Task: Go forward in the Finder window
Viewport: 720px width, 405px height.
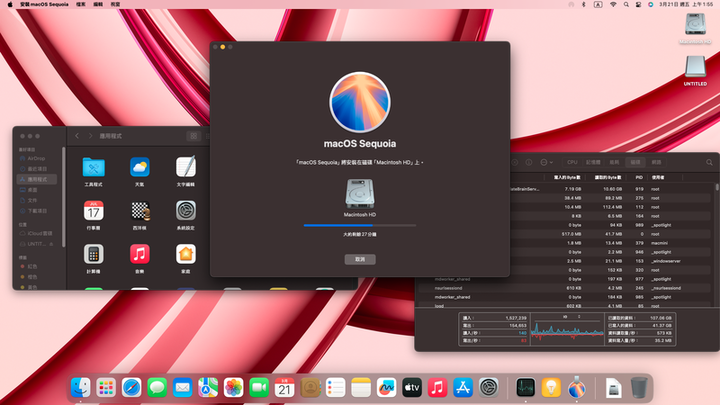Action: tap(90, 136)
